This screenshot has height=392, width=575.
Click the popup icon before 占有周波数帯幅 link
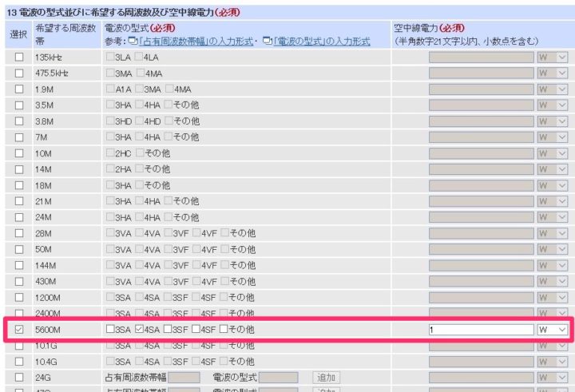click(133, 41)
